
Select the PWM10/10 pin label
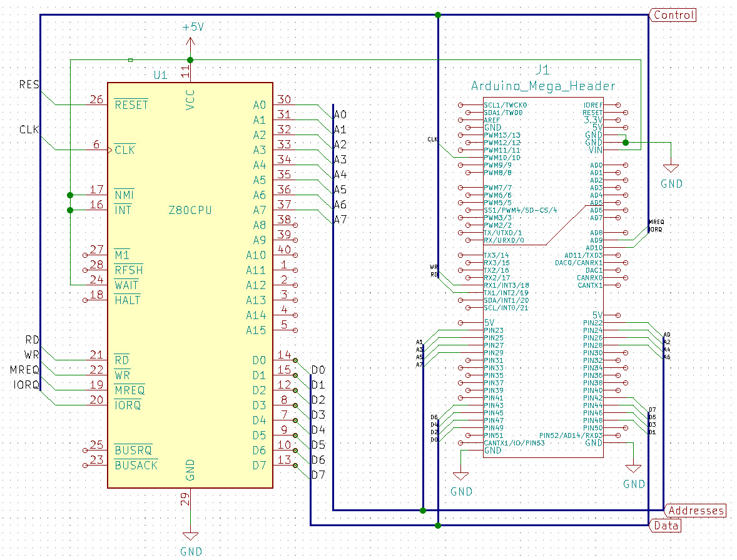pos(502,158)
